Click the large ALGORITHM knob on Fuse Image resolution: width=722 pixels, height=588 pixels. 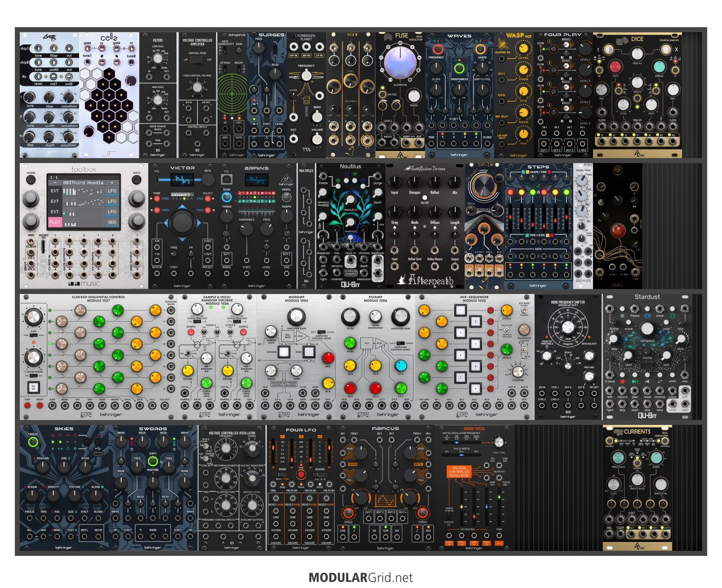tap(401, 63)
